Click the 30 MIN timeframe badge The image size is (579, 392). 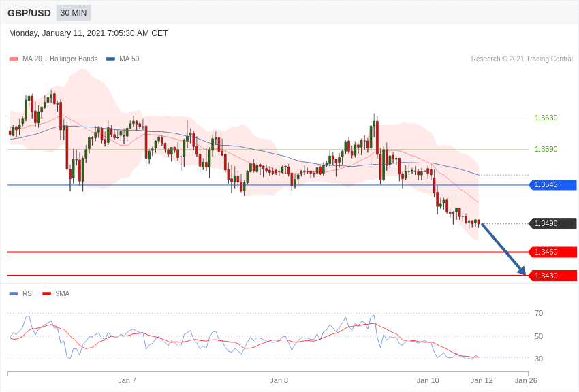tap(74, 13)
